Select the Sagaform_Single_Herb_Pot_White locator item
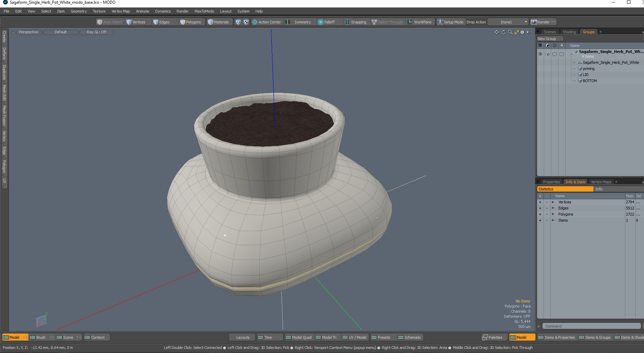The height and width of the screenshot is (353, 644). point(611,62)
